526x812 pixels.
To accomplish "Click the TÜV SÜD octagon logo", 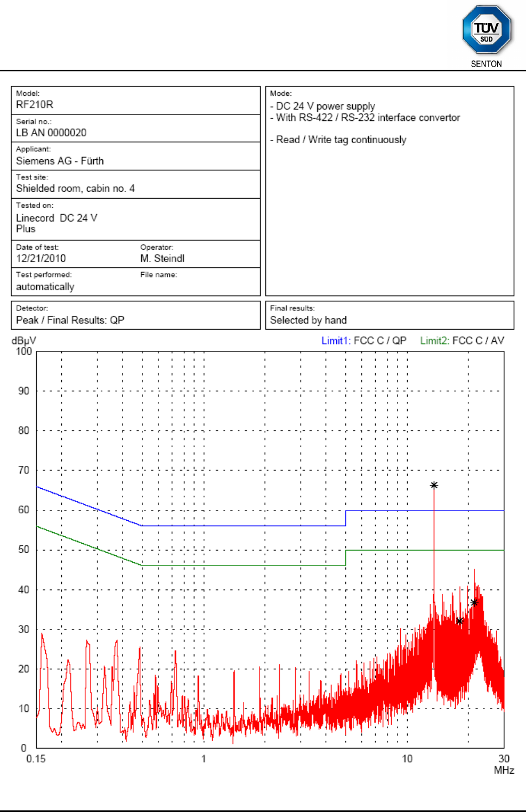I will (487, 30).
